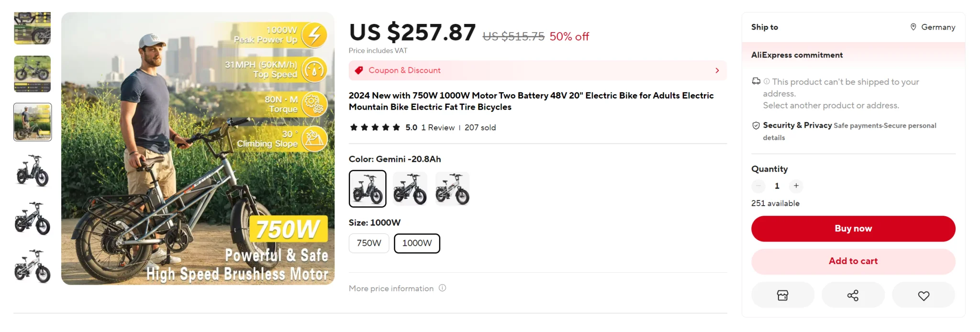Viewport: 980px width, 332px height.
Task: Click the red coupon tag icon
Action: (359, 70)
